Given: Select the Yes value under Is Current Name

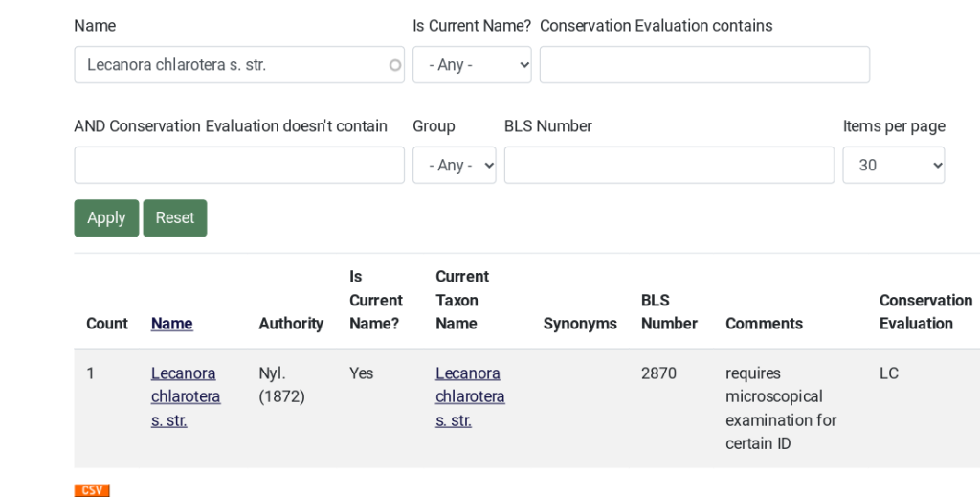Looking at the screenshot, I should [361, 373].
